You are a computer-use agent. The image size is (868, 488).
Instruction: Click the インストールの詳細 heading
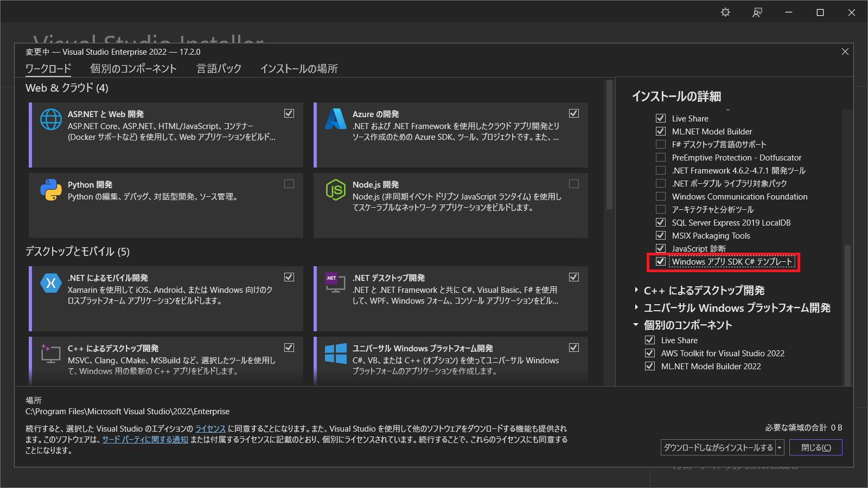click(676, 97)
